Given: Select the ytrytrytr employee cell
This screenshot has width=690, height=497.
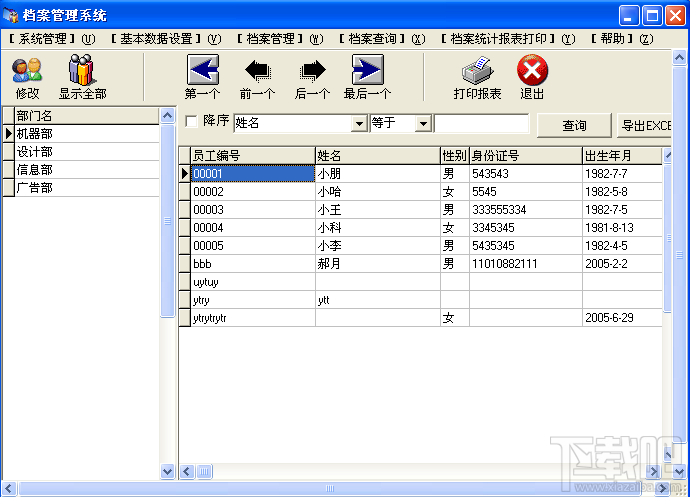Looking at the screenshot, I should 253,318.
